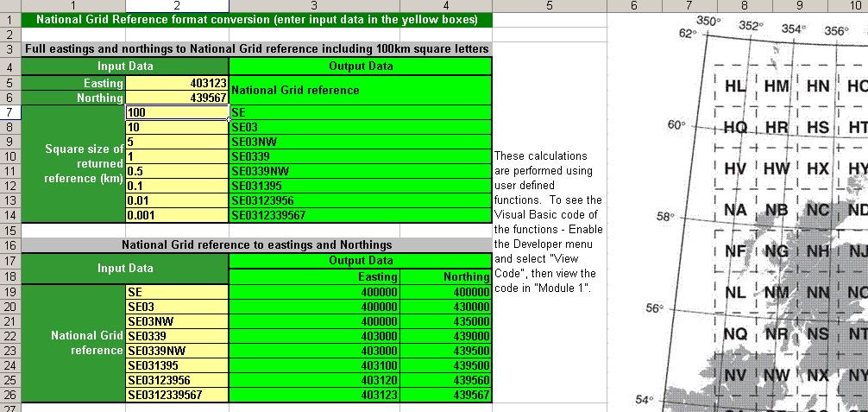
Task: Select square size cell containing 0.01
Action: [177, 200]
